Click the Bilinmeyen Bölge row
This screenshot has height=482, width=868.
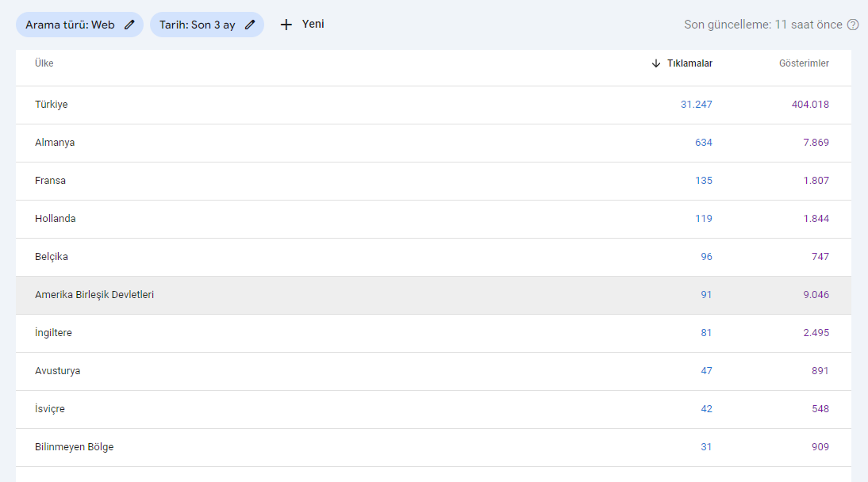[433, 447]
